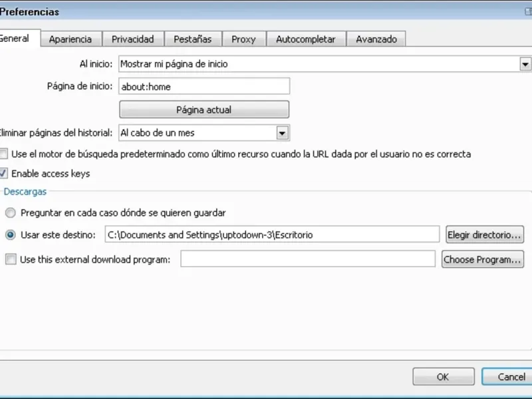Viewport: 532px width, 399px height.
Task: Select the Usar este destino radio button
Action: (11, 235)
